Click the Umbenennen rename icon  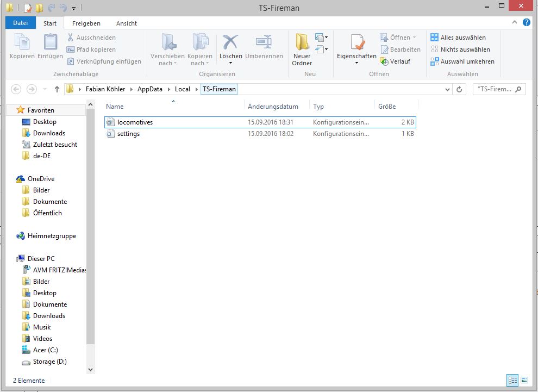(x=264, y=43)
